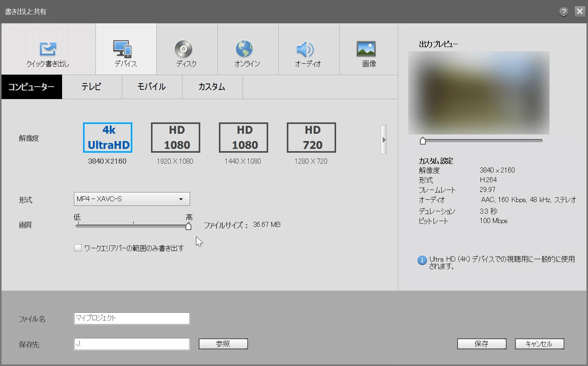Image resolution: width=588 pixels, height=366 pixels.
Task: Choose the HD 1080 1920x1080 preset
Action: pyautogui.click(x=175, y=138)
